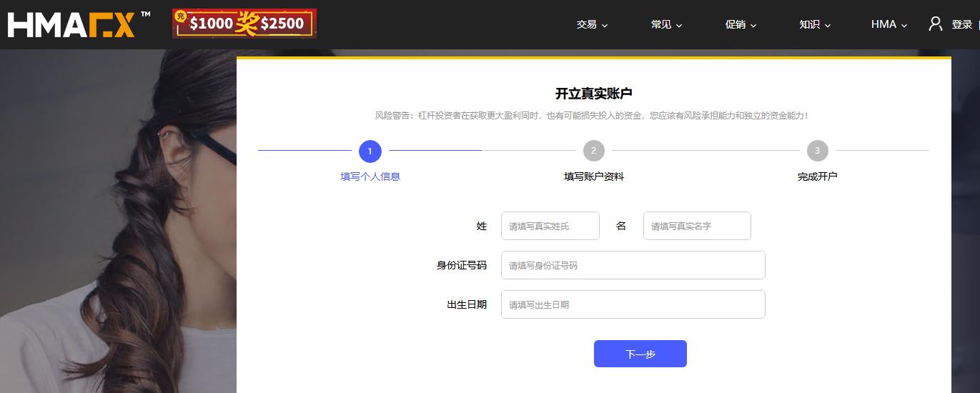Select step 3 circle indicator
Viewport: 980px width, 393px height.
(x=817, y=151)
